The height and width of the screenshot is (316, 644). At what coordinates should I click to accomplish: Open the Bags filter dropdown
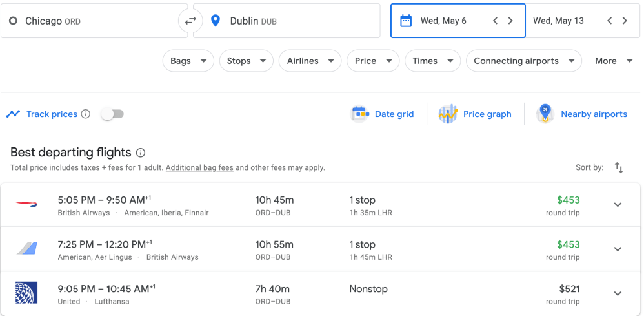tap(188, 61)
